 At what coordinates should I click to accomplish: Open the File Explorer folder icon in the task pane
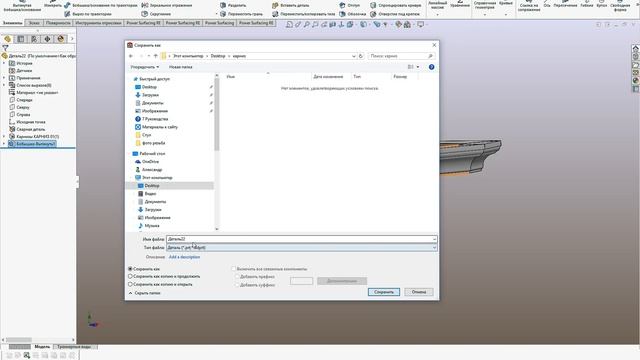coord(636,64)
